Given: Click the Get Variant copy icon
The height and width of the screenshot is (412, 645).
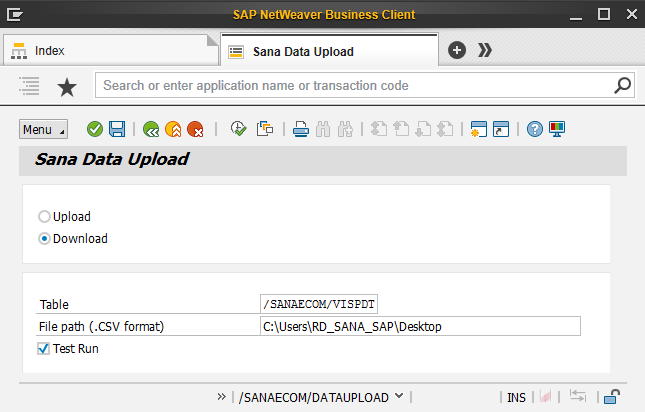Looking at the screenshot, I should [x=264, y=129].
